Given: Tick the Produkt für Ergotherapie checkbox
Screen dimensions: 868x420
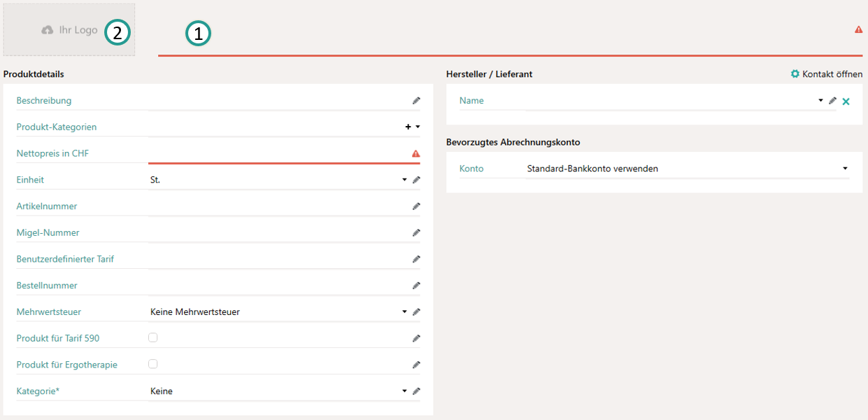Looking at the screenshot, I should coord(153,364).
